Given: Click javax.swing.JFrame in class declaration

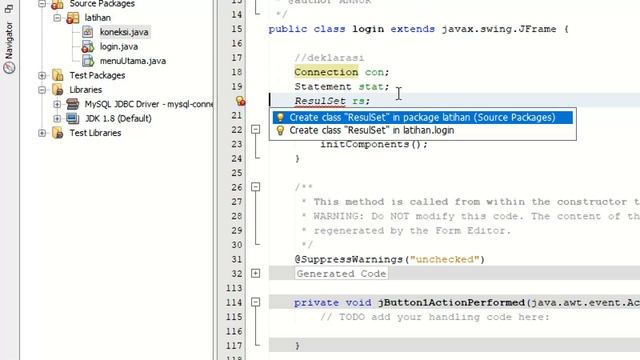Looking at the screenshot, I should [499, 29].
